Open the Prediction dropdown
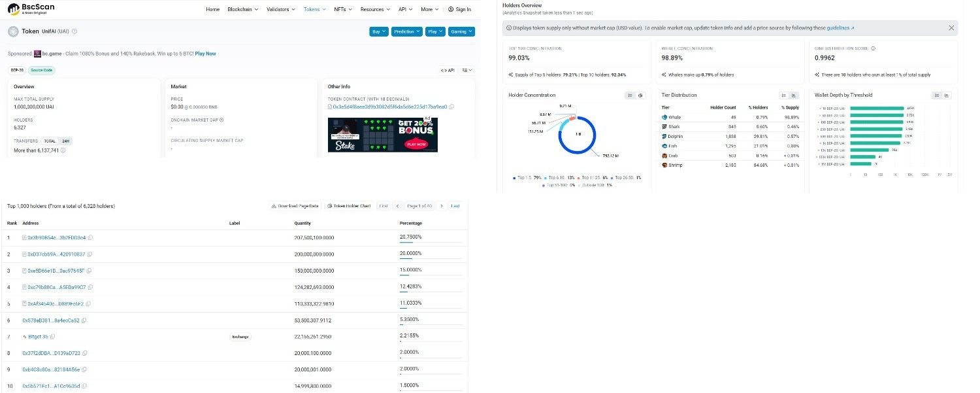 (407, 31)
